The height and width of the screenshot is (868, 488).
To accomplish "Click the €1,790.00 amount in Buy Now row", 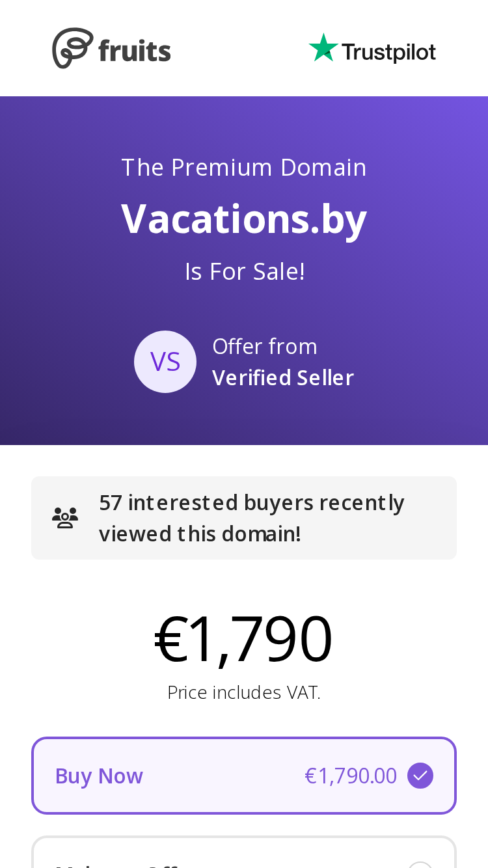I will (x=351, y=776).
